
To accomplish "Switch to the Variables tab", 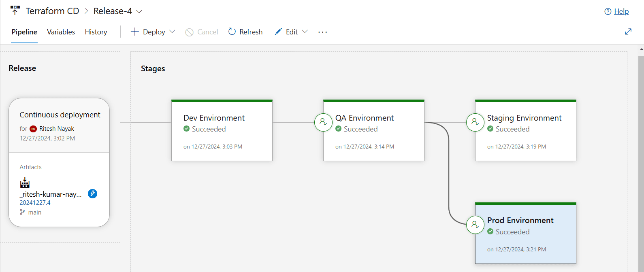I will point(61,32).
